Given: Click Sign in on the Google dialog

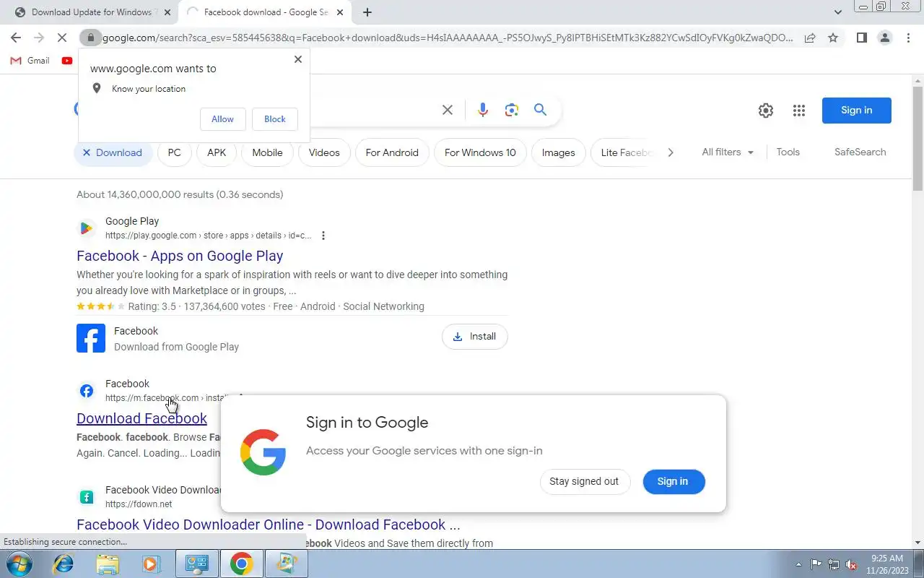Looking at the screenshot, I should click(x=673, y=481).
